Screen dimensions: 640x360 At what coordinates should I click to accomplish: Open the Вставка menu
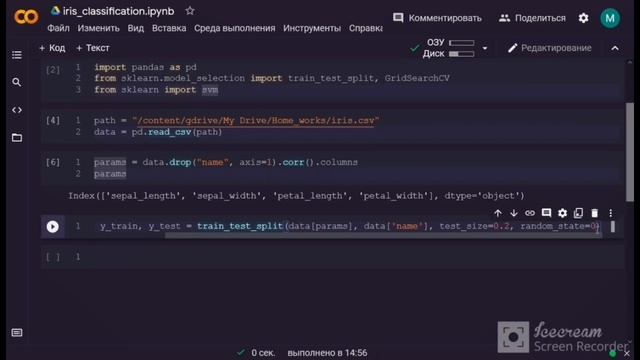[x=169, y=28]
